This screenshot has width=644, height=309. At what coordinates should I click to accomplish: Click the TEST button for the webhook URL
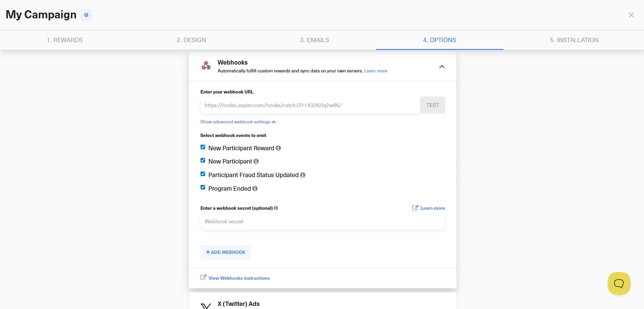[x=432, y=105]
